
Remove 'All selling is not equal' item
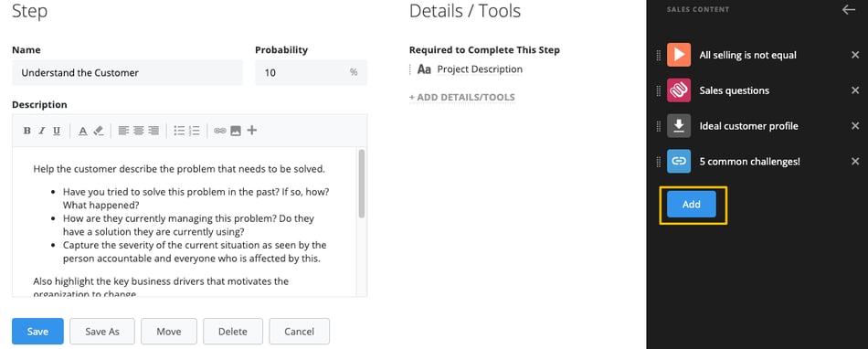855,55
